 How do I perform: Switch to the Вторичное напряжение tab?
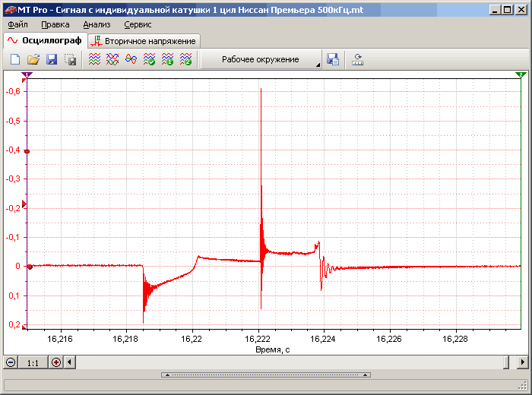[x=144, y=40]
